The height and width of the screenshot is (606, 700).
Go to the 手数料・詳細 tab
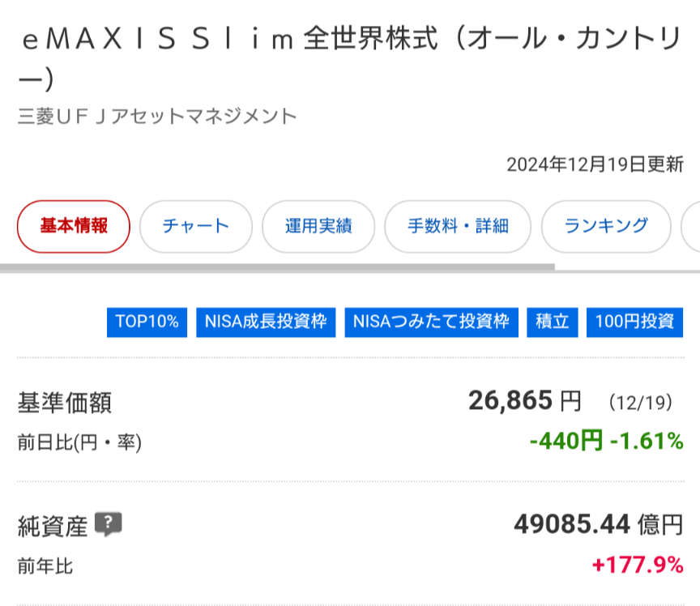(x=458, y=227)
